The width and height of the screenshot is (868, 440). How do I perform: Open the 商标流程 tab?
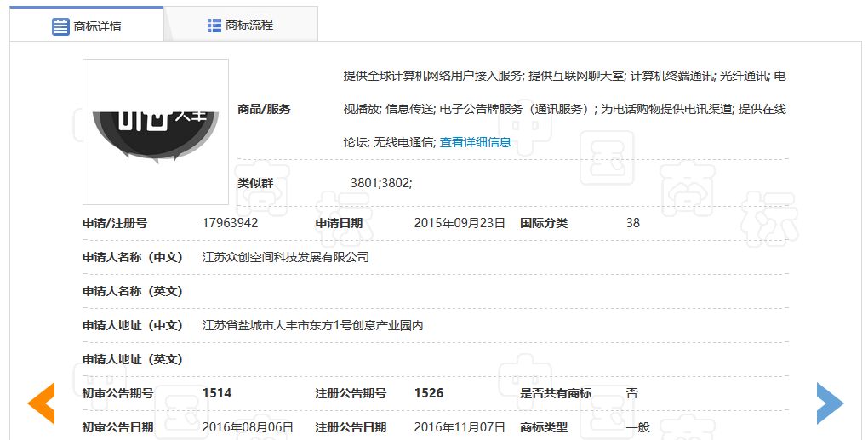coord(241,25)
